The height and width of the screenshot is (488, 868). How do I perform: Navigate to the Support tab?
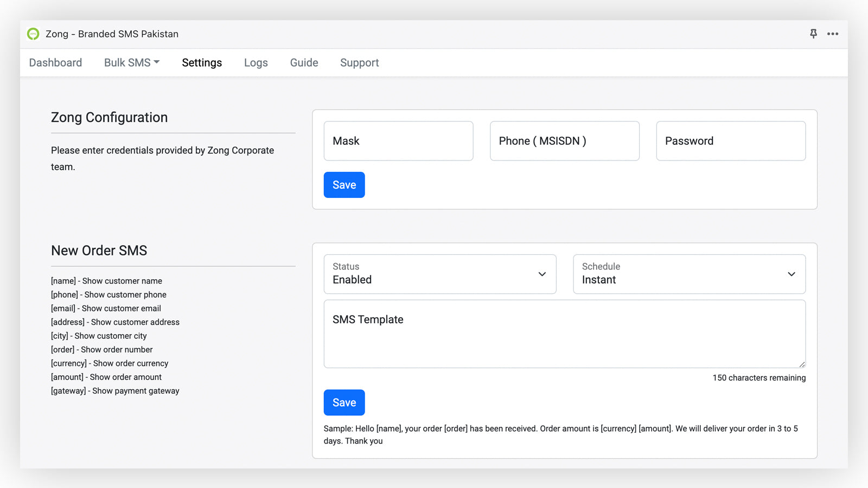coord(360,63)
